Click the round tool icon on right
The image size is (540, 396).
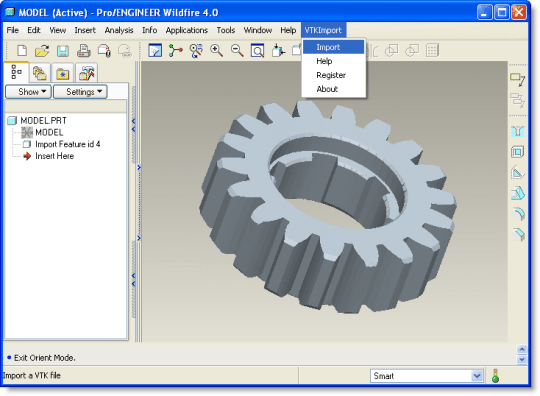pyautogui.click(x=518, y=214)
